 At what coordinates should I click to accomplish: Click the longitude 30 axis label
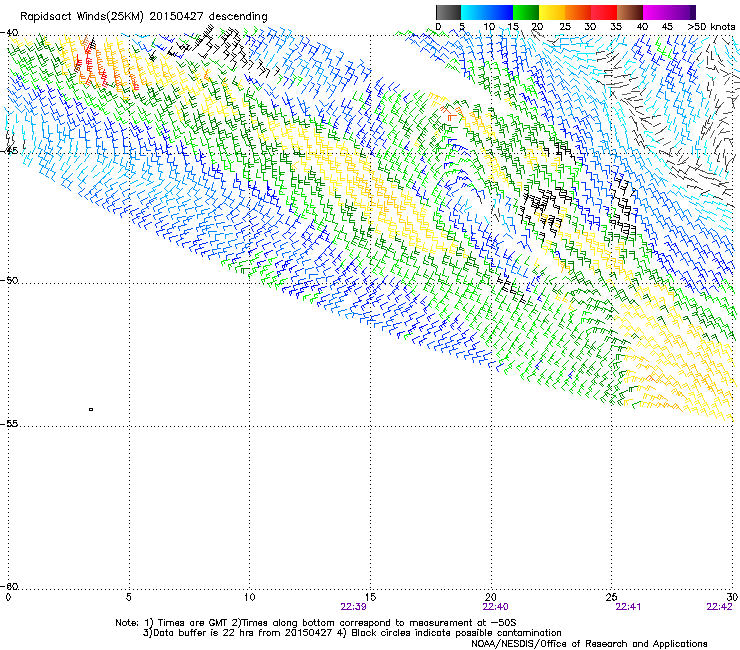732,597
